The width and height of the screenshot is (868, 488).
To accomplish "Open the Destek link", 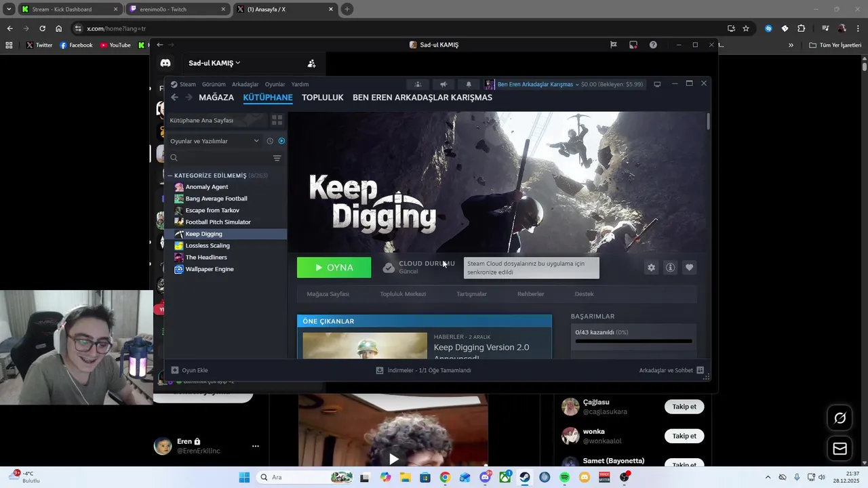I will pyautogui.click(x=584, y=294).
